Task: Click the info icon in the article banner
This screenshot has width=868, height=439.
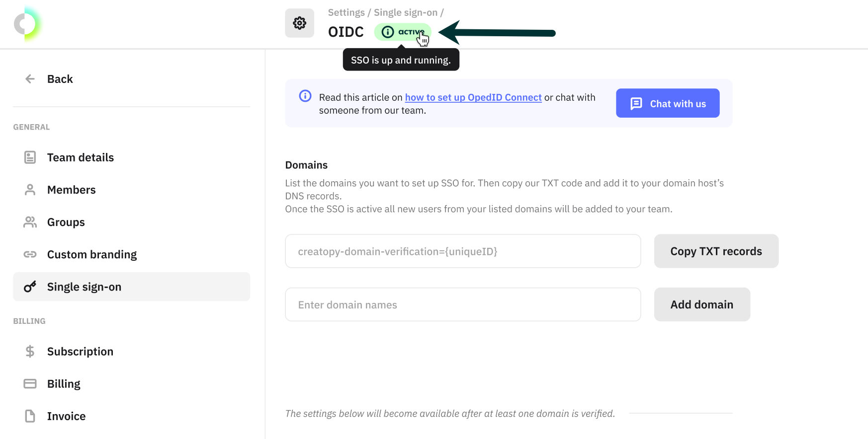Action: pos(305,96)
